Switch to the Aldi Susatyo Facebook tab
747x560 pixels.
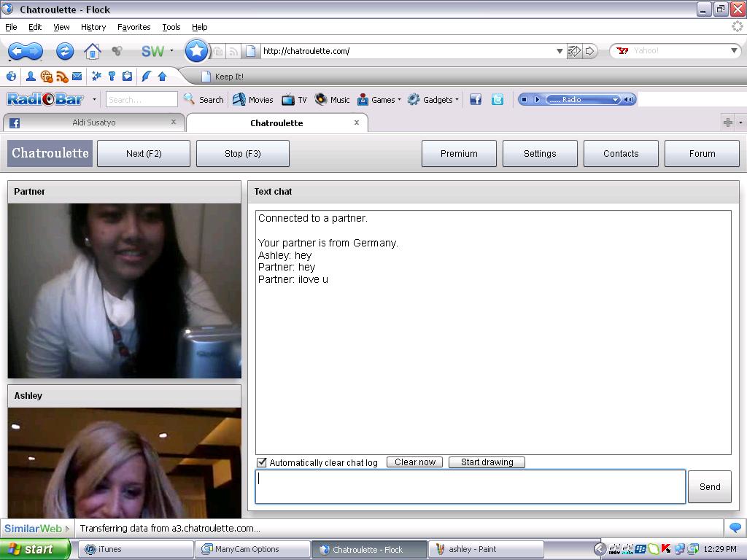94,122
